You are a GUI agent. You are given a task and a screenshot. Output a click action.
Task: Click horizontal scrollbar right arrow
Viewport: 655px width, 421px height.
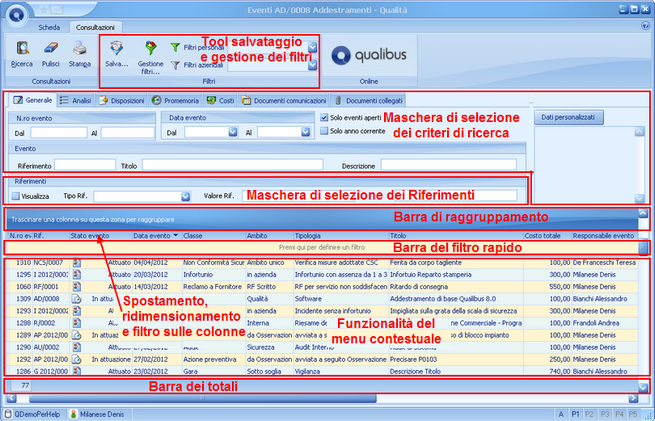pyautogui.click(x=633, y=398)
